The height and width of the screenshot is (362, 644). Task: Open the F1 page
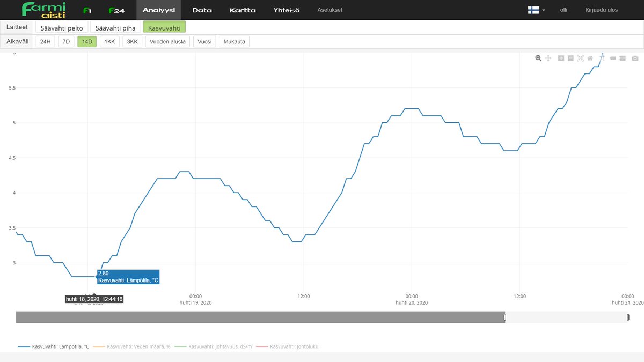pyautogui.click(x=87, y=10)
